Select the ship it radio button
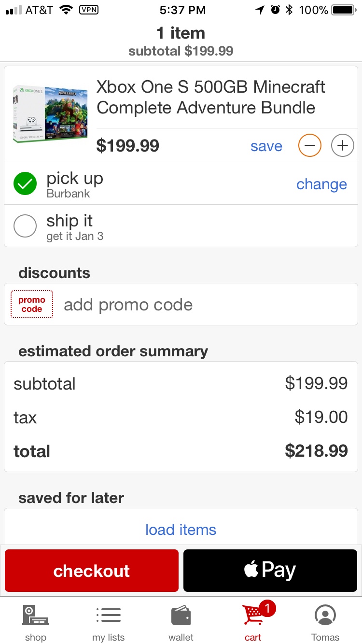 (25, 226)
